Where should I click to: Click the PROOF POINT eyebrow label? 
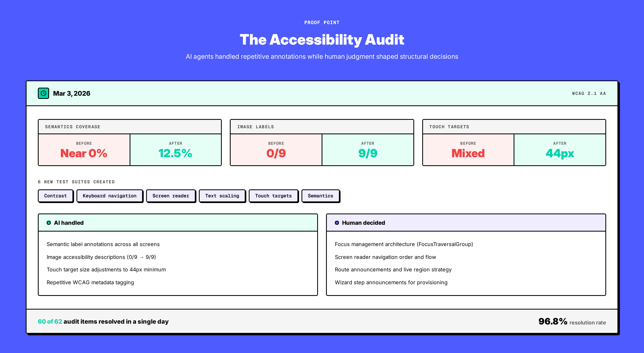[x=322, y=23]
